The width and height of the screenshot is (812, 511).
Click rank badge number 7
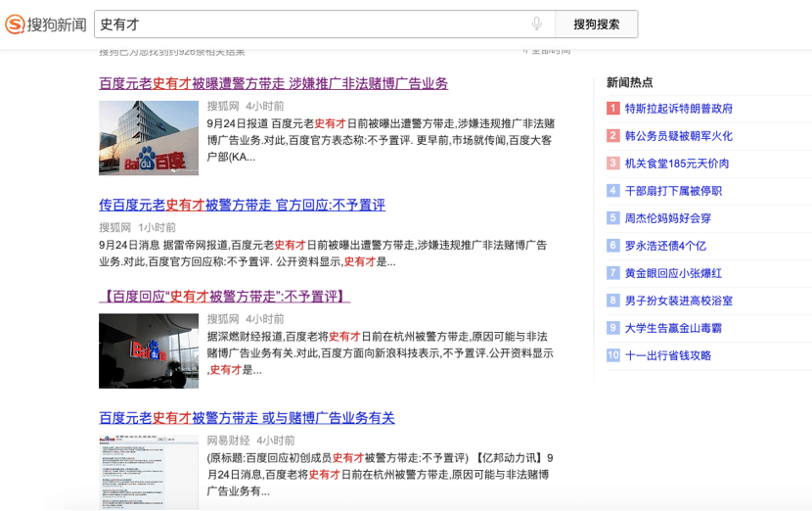[x=612, y=272]
